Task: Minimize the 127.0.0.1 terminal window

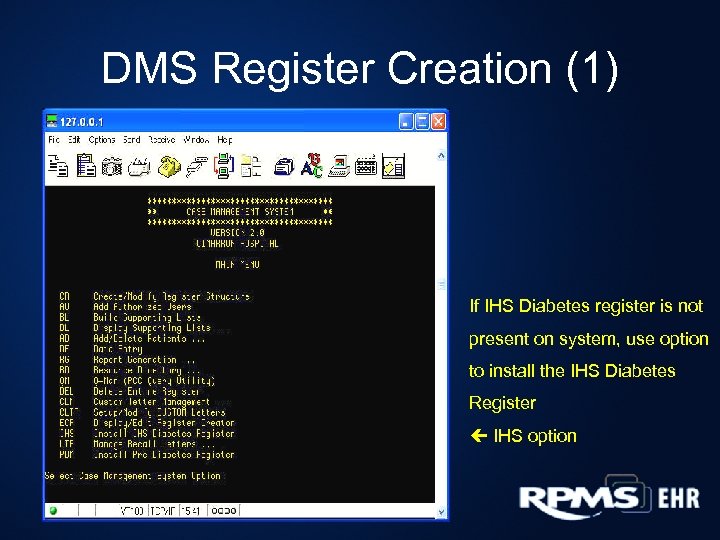Action: [406, 122]
